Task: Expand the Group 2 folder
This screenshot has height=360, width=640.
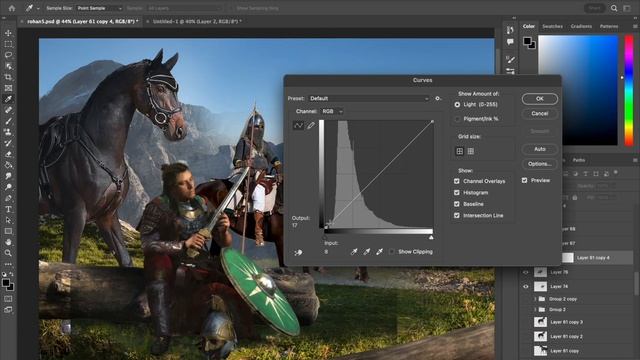Action: pos(535,310)
